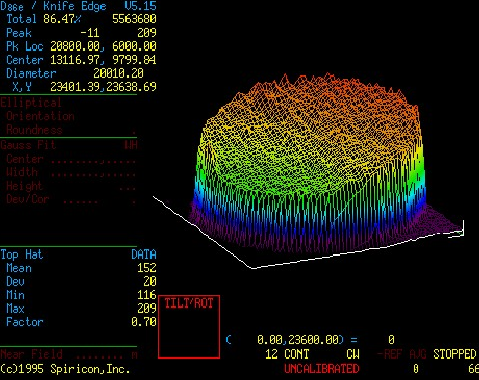The width and height of the screenshot is (479, 380).
Task: Click the (c)1995 Spiricon,Inc. copyright text
Action: click(65, 369)
